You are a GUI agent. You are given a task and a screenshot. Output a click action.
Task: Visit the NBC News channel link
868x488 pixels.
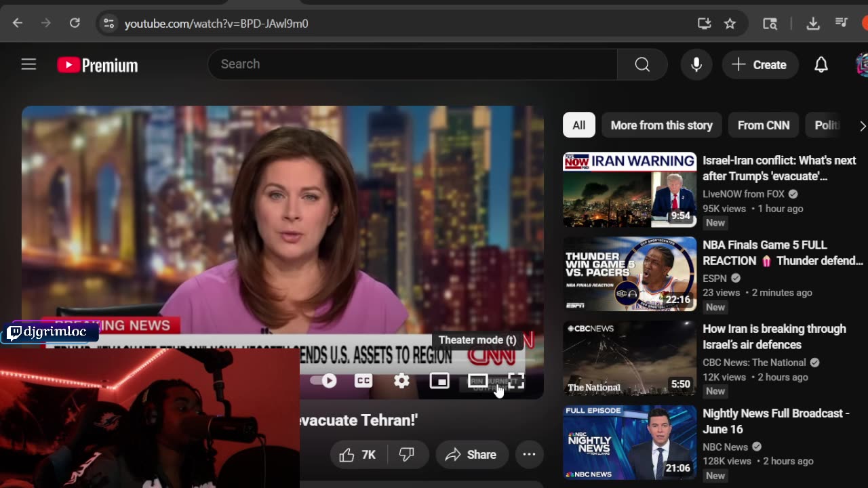725,447
